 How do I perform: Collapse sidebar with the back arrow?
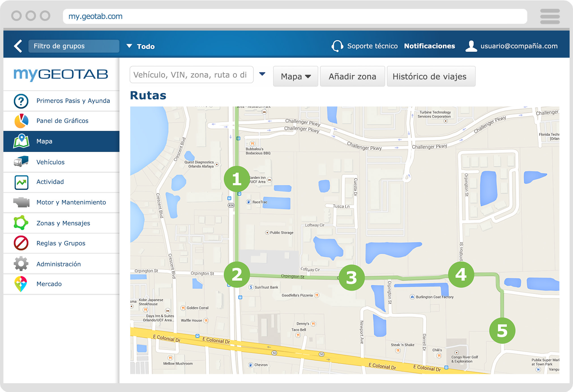18,46
